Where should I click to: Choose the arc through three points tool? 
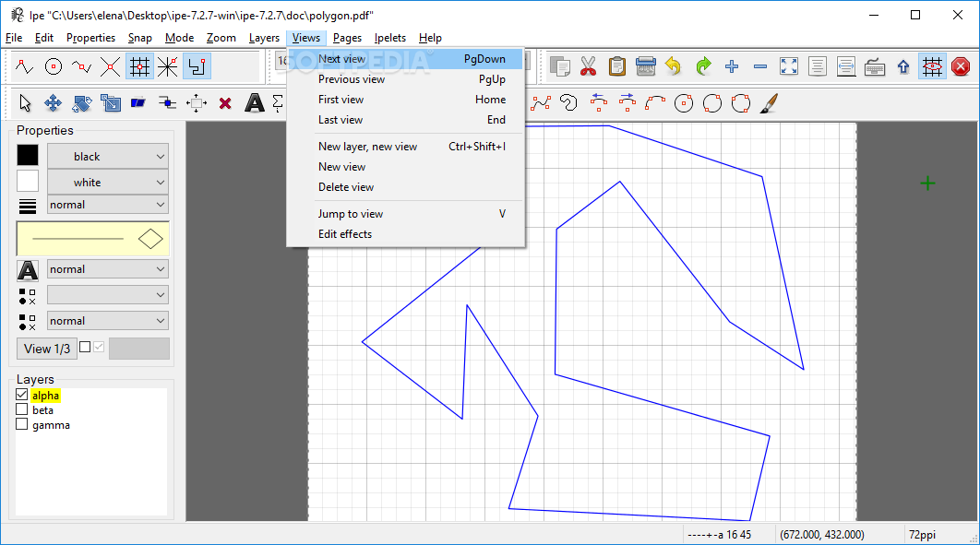[x=655, y=103]
